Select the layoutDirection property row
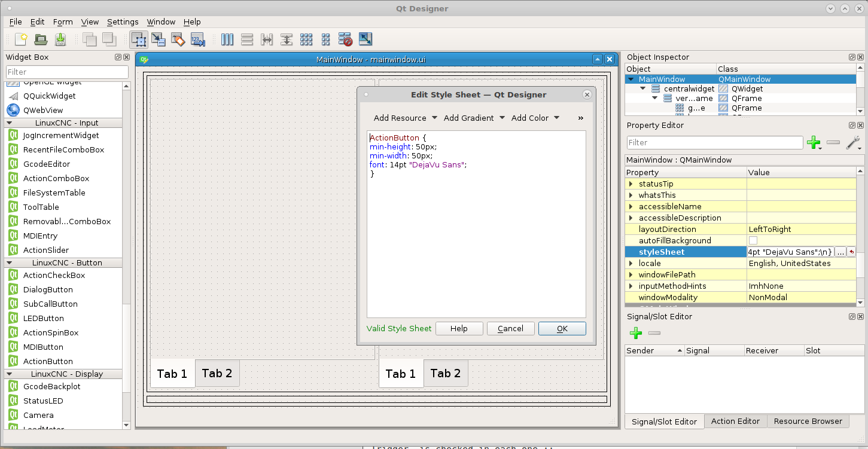868x449 pixels. (740, 230)
